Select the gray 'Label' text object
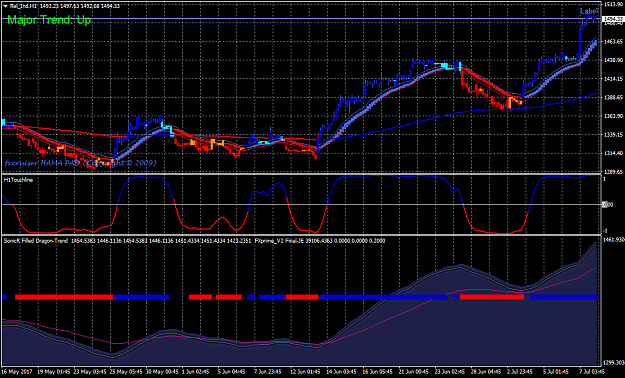 click(589, 11)
